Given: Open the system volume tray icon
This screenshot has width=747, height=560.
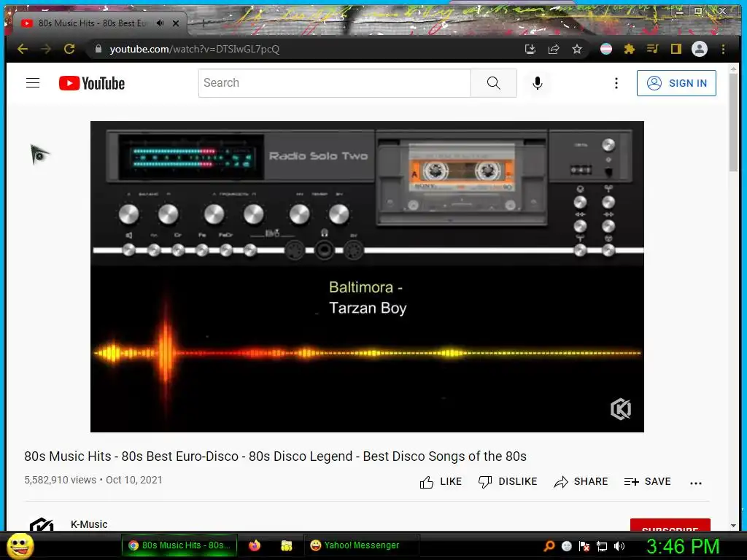Looking at the screenshot, I should [x=619, y=545].
